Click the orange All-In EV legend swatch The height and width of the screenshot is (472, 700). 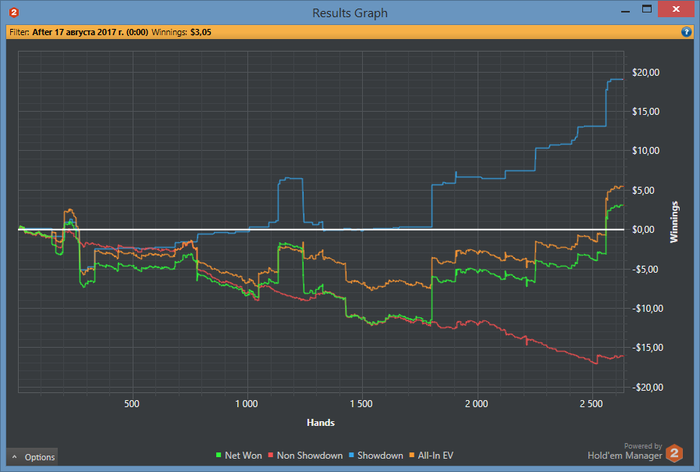pyautogui.click(x=412, y=455)
